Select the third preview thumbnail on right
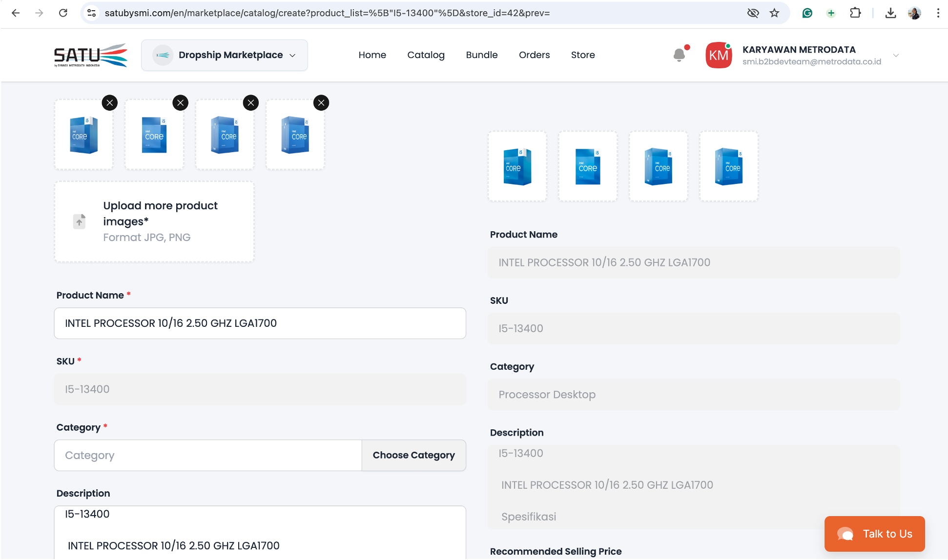The height and width of the screenshot is (560, 948). coord(658,166)
